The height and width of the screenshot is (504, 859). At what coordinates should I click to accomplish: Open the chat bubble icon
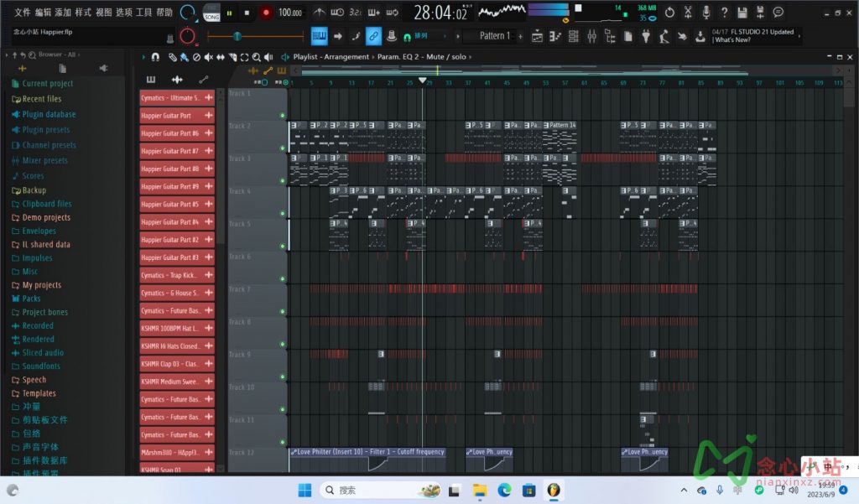coord(778,12)
